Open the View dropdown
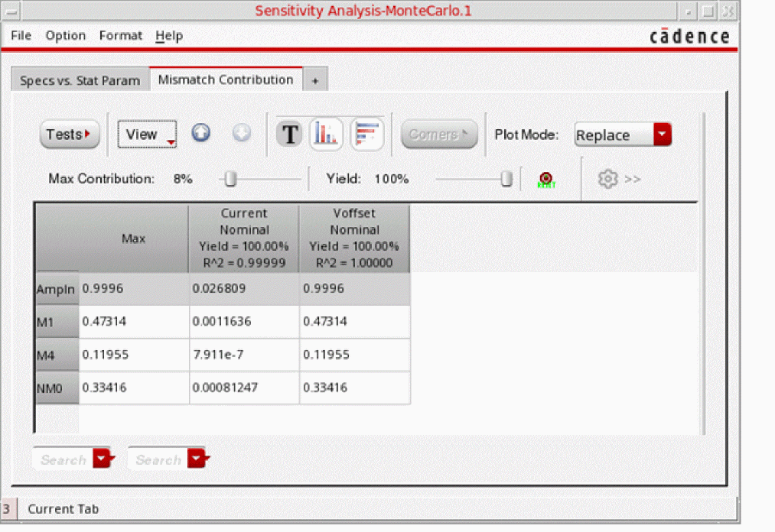775x532 pixels. (x=148, y=135)
